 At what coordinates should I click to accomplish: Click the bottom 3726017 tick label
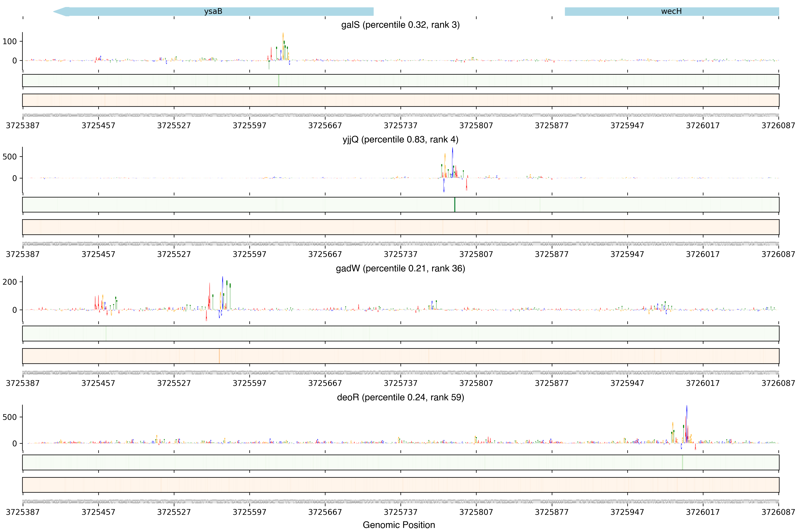click(703, 512)
